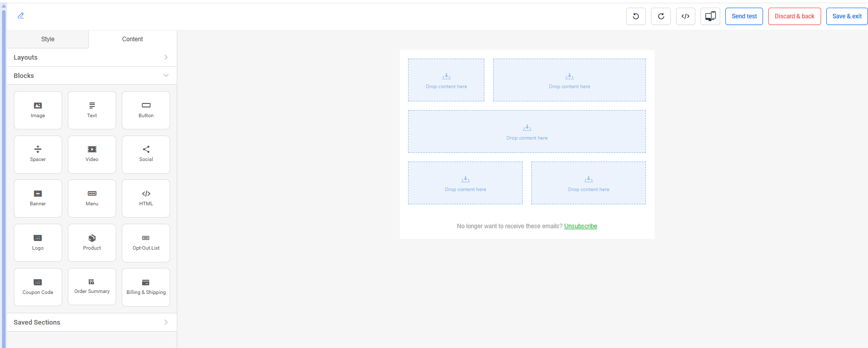Select the Product block

pyautogui.click(x=92, y=243)
